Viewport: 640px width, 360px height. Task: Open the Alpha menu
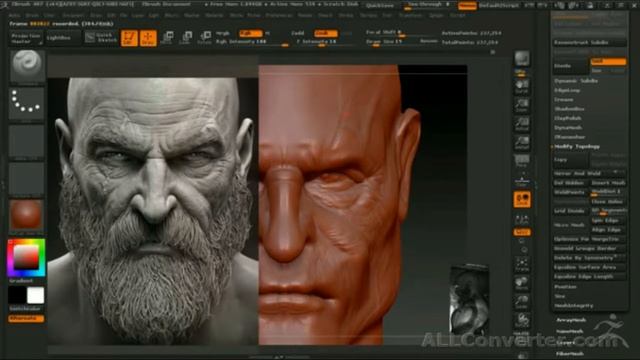(x=14, y=16)
